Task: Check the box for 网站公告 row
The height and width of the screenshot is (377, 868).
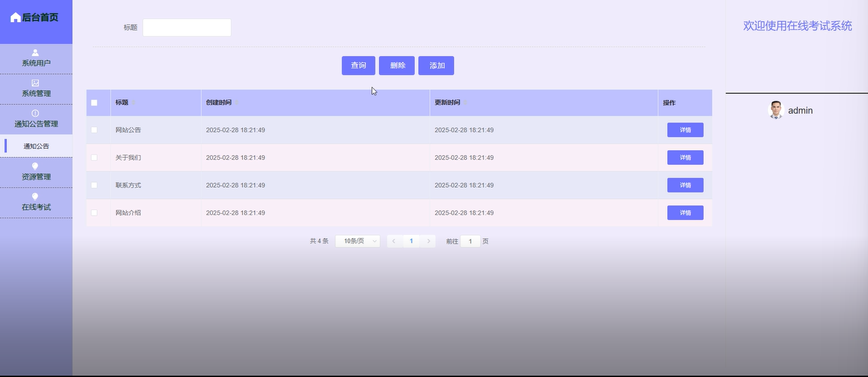Action: (94, 130)
